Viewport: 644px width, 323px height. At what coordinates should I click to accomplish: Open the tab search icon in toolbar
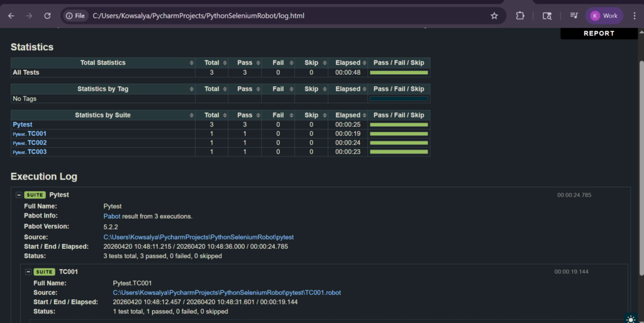(547, 16)
